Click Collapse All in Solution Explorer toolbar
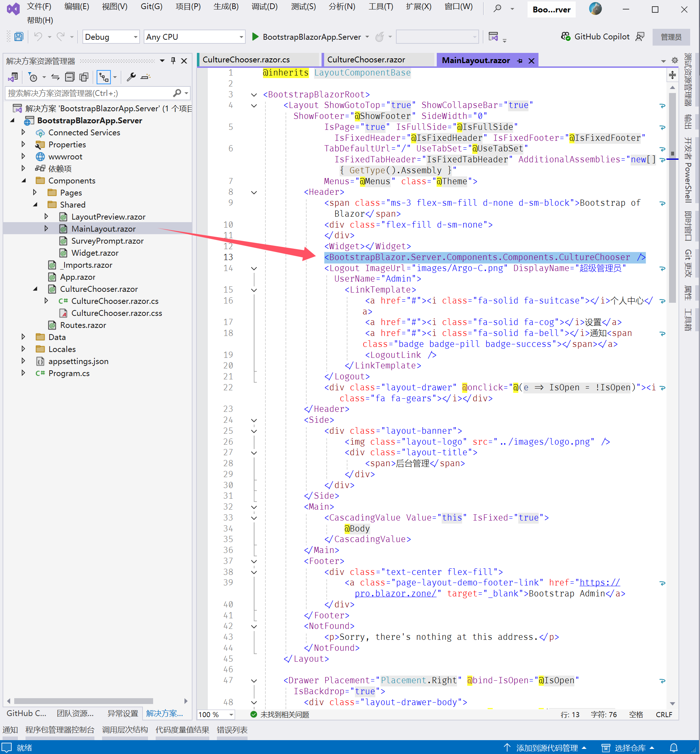700x754 pixels. click(70, 77)
